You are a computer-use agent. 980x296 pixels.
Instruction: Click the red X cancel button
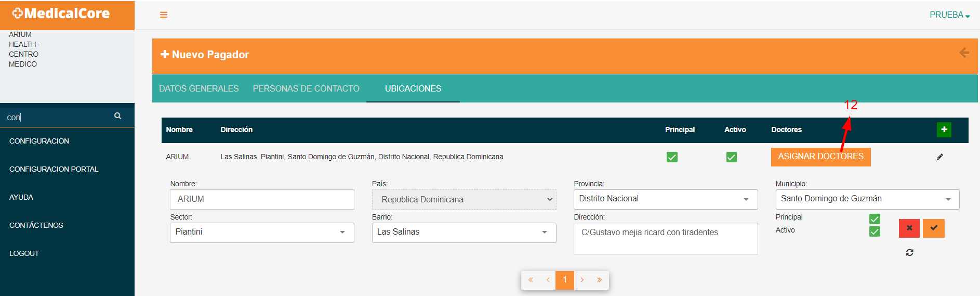point(909,228)
